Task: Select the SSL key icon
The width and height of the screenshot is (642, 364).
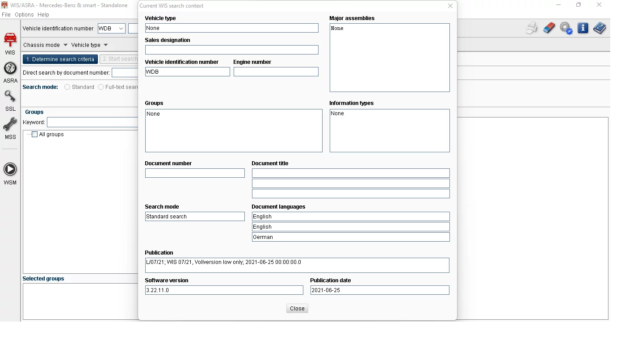Action: pyautogui.click(x=10, y=100)
